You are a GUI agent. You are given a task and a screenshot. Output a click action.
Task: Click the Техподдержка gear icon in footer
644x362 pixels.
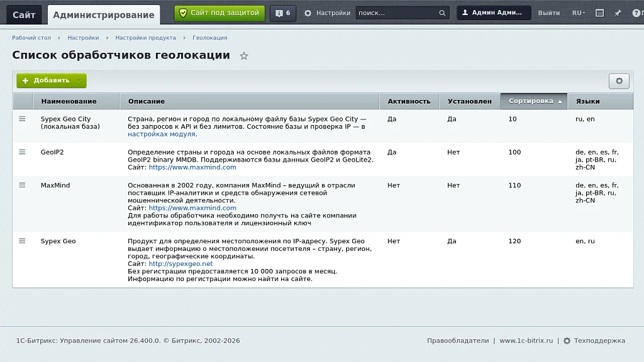pyautogui.click(x=567, y=341)
